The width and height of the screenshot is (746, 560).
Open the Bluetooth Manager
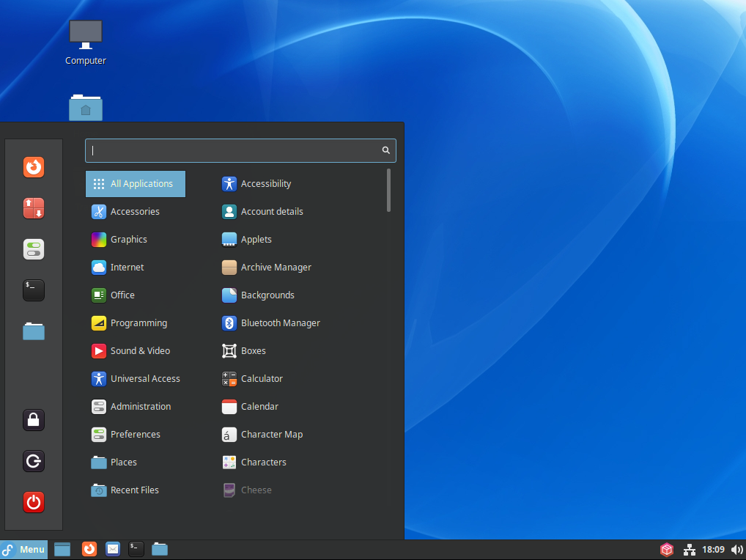click(x=281, y=323)
